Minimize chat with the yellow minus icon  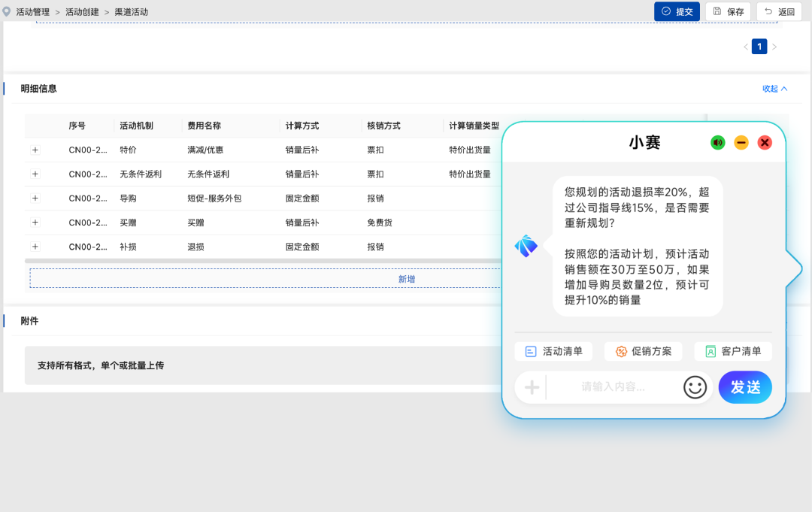pyautogui.click(x=741, y=142)
